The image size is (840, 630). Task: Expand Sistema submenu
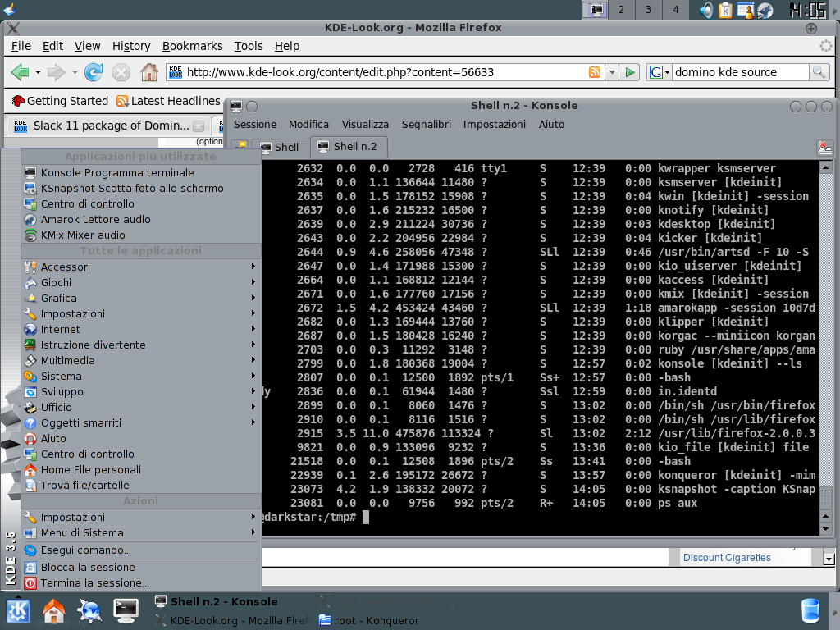click(x=141, y=376)
